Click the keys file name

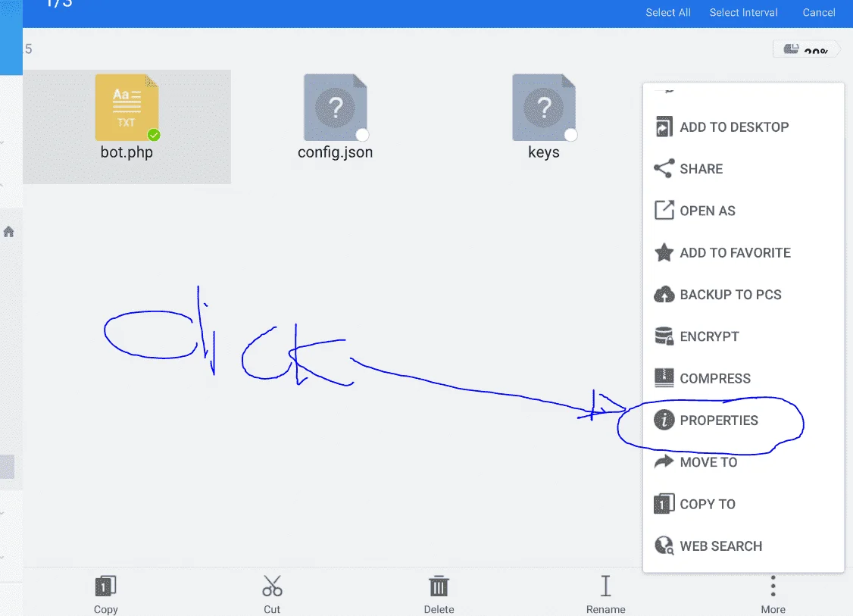[x=544, y=152]
